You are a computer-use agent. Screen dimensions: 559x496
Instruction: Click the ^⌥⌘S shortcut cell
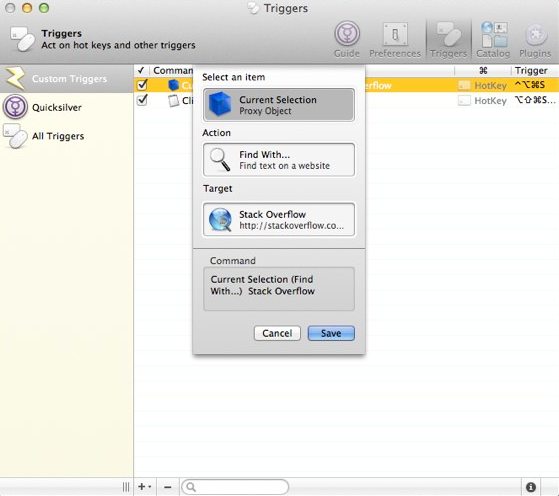point(530,85)
